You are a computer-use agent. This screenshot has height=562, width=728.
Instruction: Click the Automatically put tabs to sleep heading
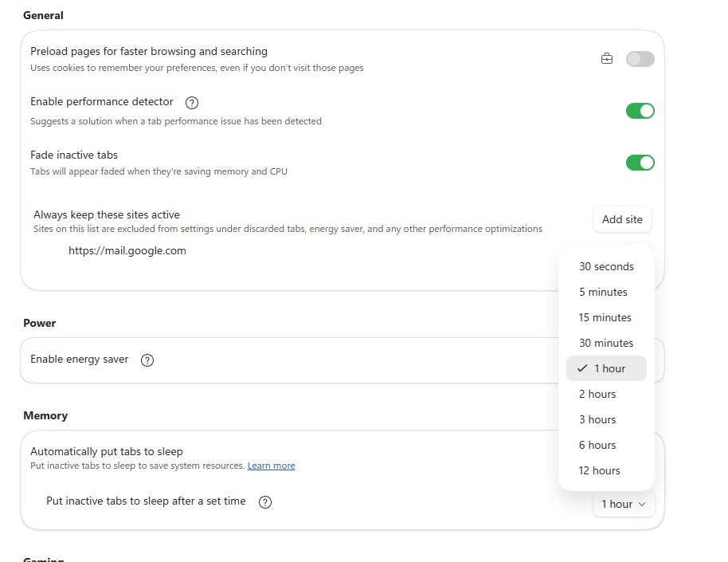tap(106, 452)
